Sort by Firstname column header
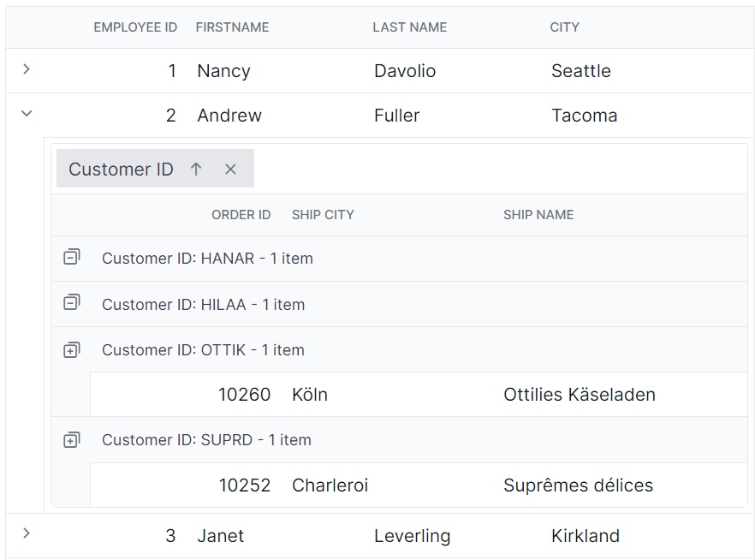This screenshot has width=755, height=560. 232,27
